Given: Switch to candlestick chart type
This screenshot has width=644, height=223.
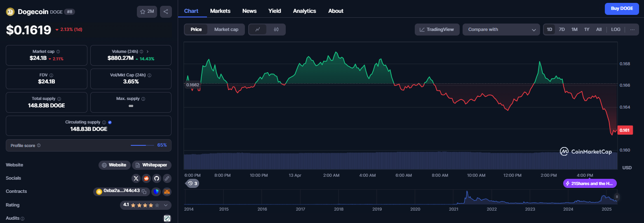Looking at the screenshot, I should pos(276,29).
